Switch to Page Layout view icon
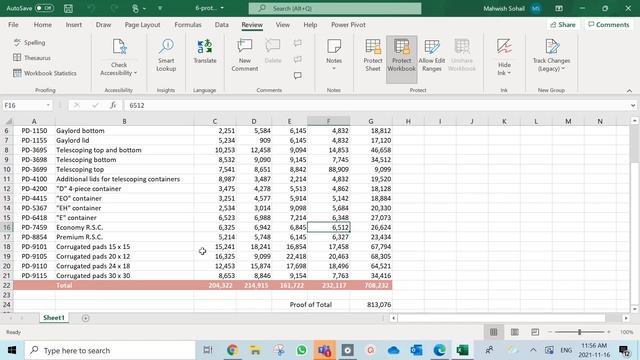640x360 pixels. point(514,332)
